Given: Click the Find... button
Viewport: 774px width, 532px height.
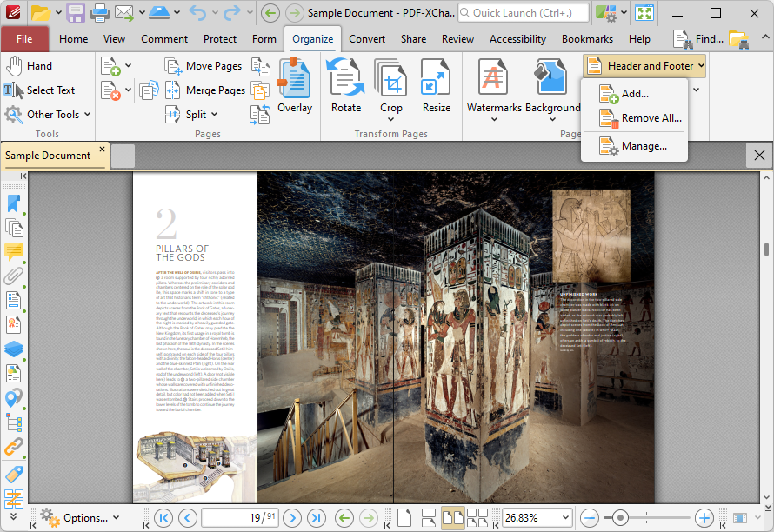Looking at the screenshot, I should click(698, 39).
